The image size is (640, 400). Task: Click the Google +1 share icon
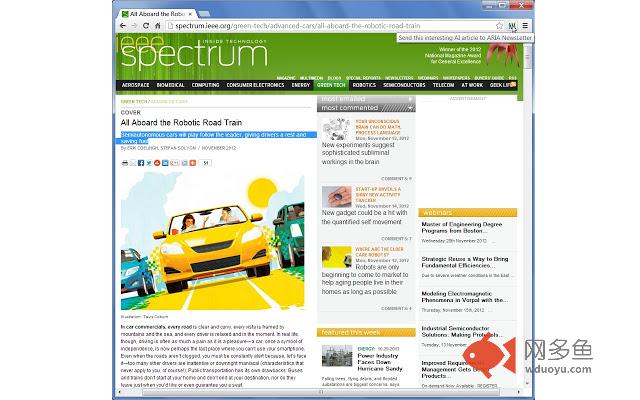(175, 163)
